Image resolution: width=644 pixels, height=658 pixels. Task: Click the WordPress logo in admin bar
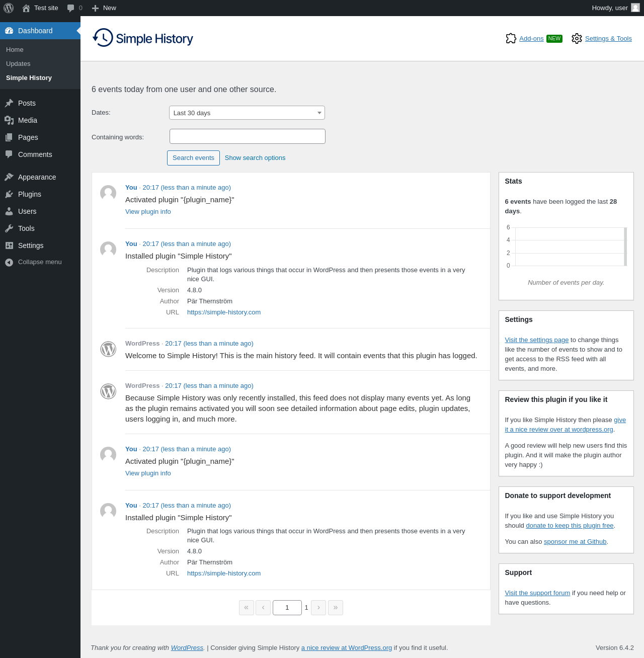pyautogui.click(x=9, y=8)
